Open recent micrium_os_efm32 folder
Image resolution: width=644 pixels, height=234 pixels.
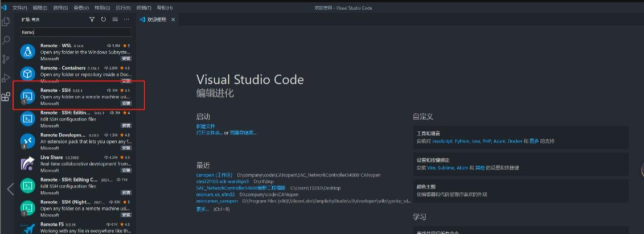[215, 195]
